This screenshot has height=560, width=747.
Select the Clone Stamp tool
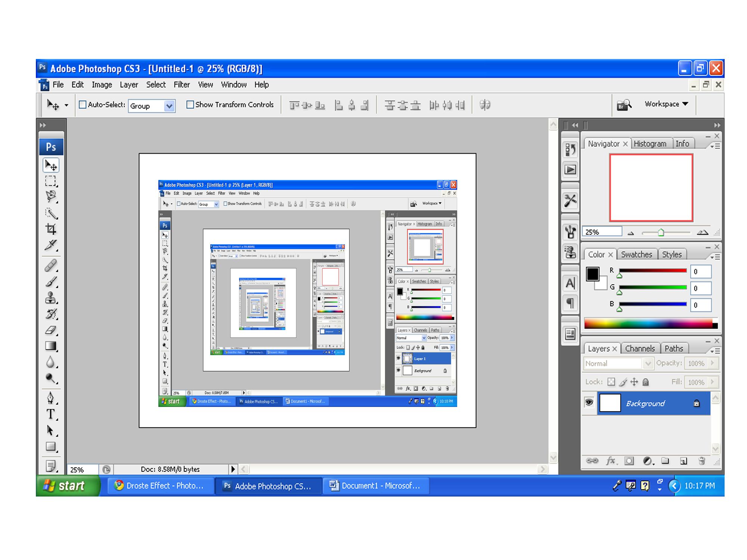pyautogui.click(x=51, y=298)
